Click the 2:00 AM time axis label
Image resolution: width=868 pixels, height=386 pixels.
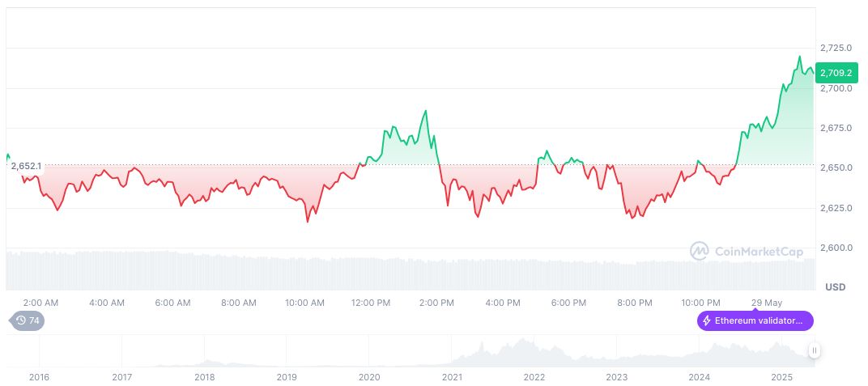40,303
